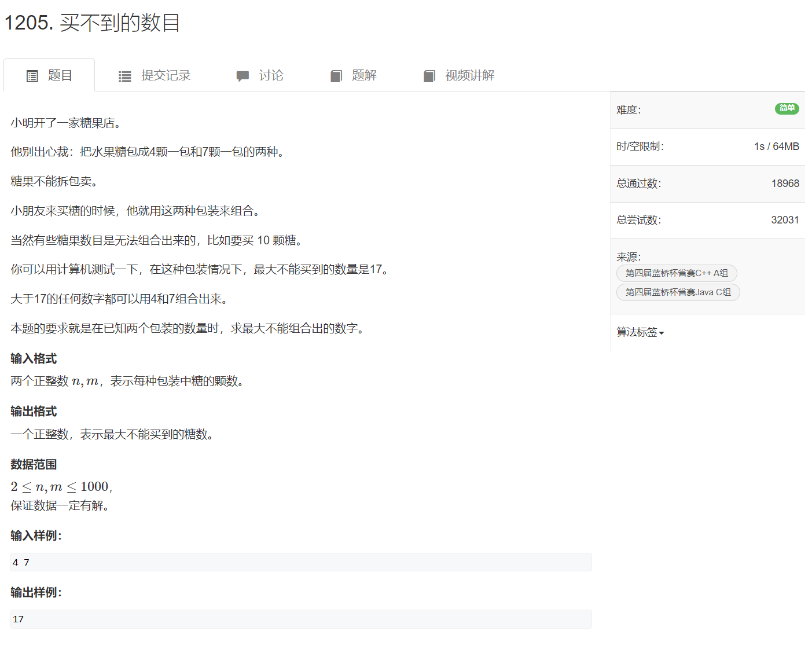Click the 题目 tab document icon

pyautogui.click(x=32, y=76)
